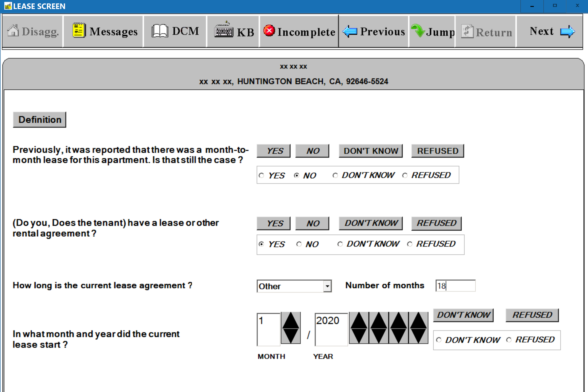
Task: Select YES radio for month-to-month lease
Action: point(262,176)
